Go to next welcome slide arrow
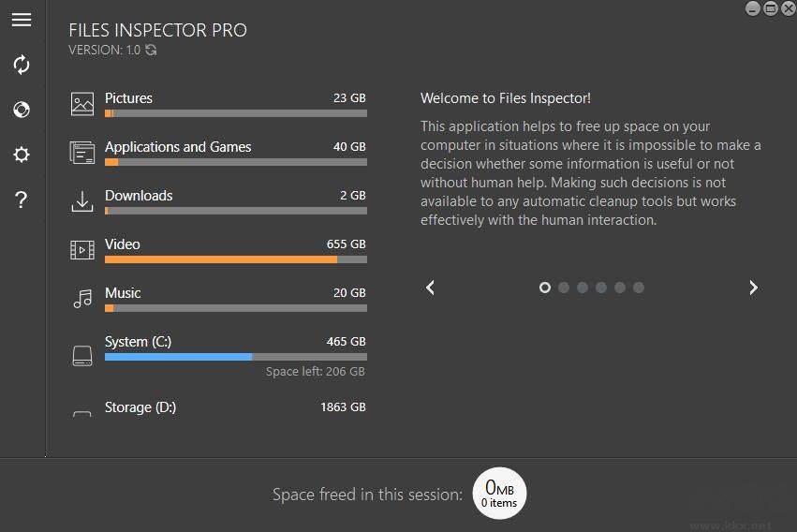 [x=753, y=288]
